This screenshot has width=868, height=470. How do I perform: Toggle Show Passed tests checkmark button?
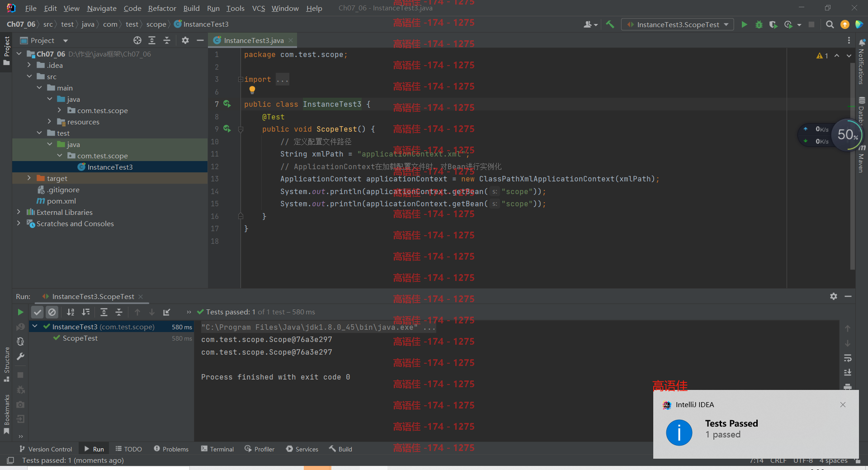point(38,312)
